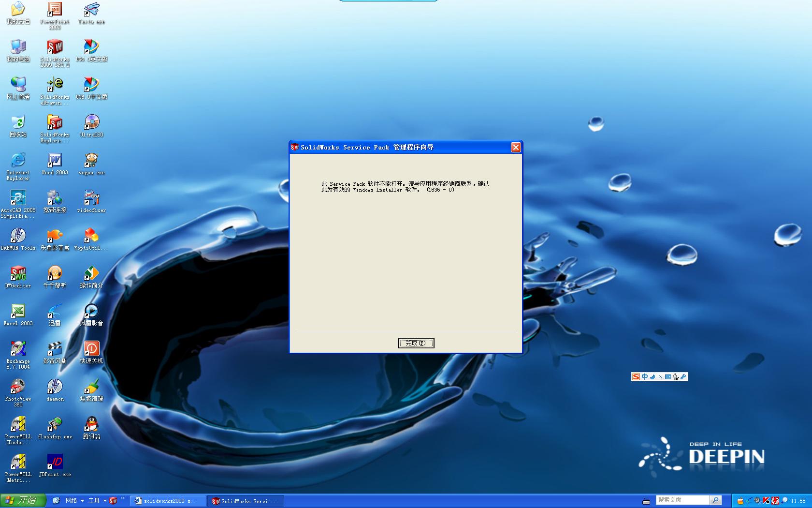The height and width of the screenshot is (508, 812).
Task: Close the SolidWorks Service Pack wizard dialog
Action: [x=516, y=147]
